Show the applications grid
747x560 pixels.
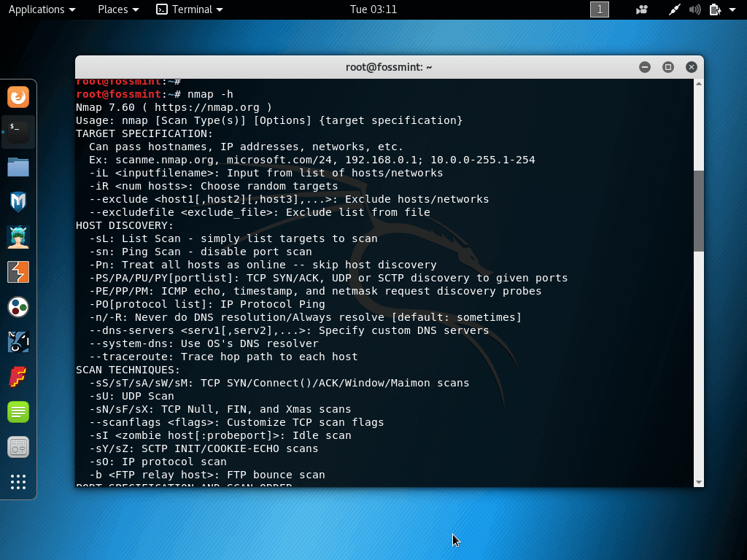click(x=20, y=481)
